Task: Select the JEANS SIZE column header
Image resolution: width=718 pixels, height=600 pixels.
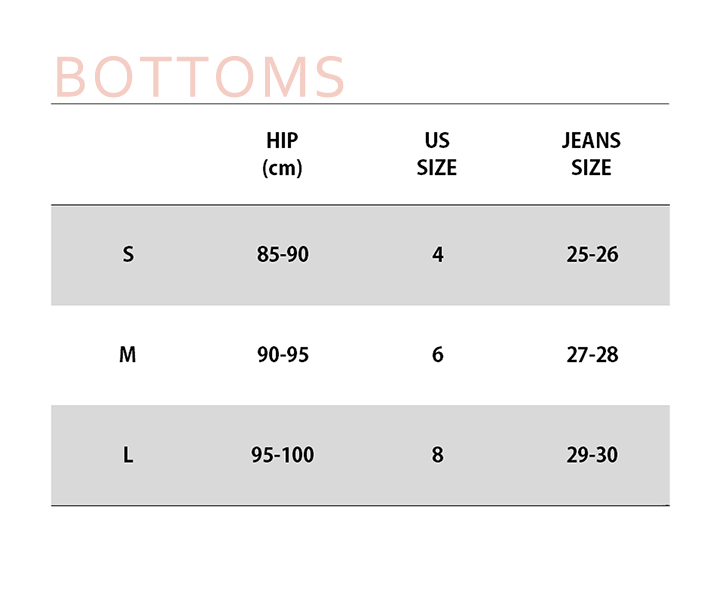Action: 591,154
